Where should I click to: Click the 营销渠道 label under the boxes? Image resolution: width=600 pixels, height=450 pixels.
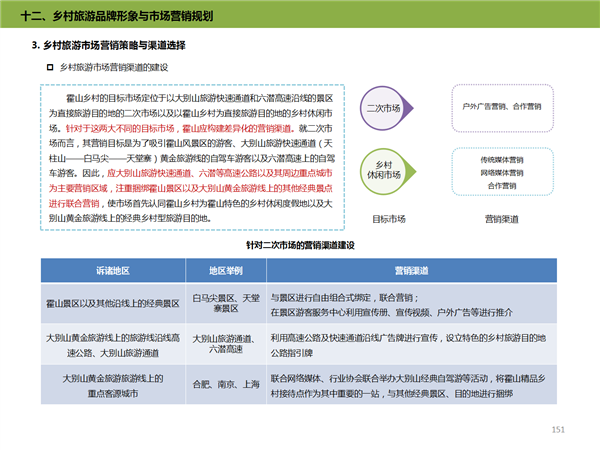(x=501, y=218)
